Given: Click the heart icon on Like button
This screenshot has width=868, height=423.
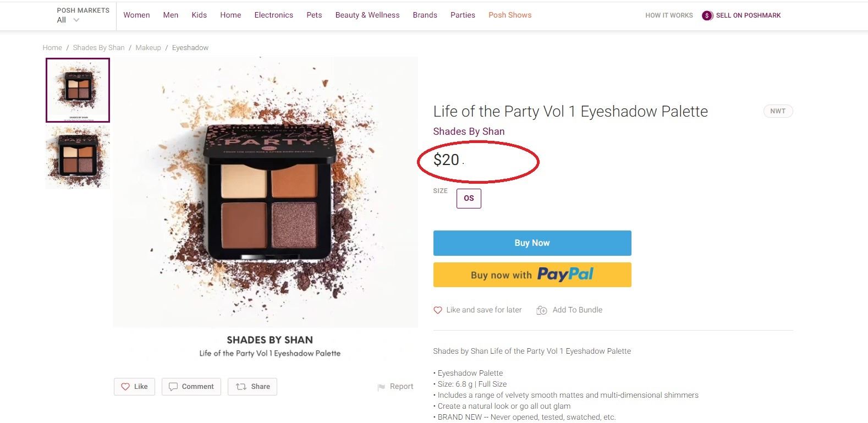Looking at the screenshot, I should tap(125, 387).
